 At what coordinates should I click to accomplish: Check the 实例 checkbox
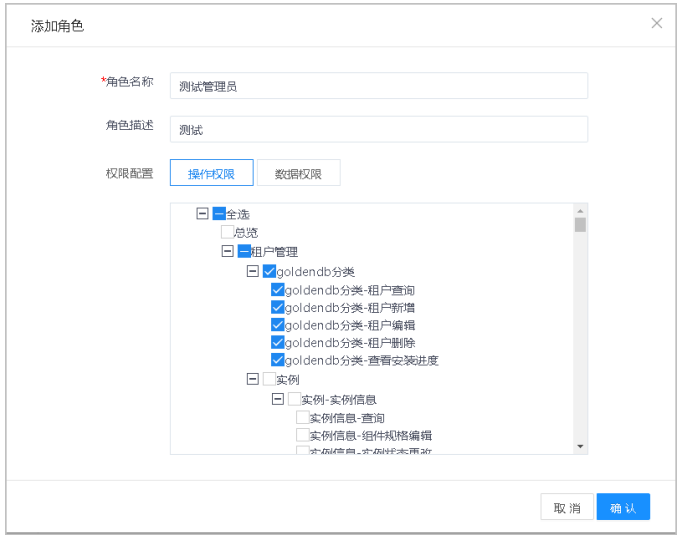tap(269, 379)
